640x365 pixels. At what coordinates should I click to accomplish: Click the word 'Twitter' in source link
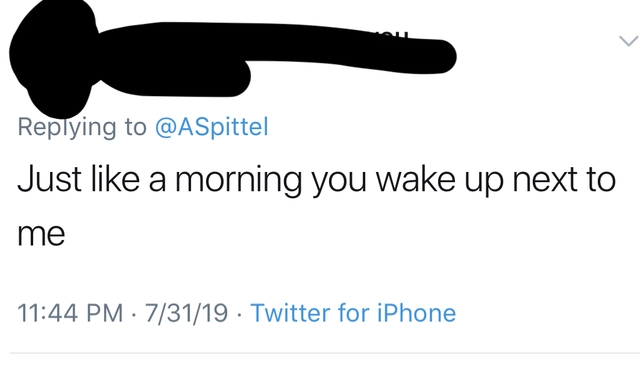[291, 313]
